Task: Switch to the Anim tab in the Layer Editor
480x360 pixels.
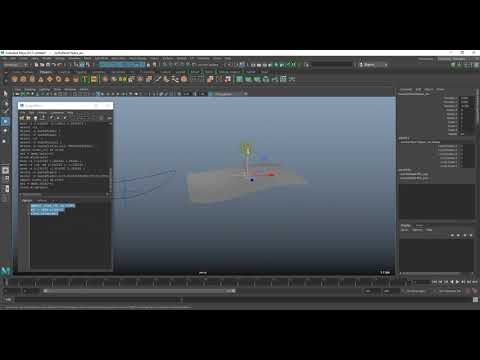Action: point(419,225)
